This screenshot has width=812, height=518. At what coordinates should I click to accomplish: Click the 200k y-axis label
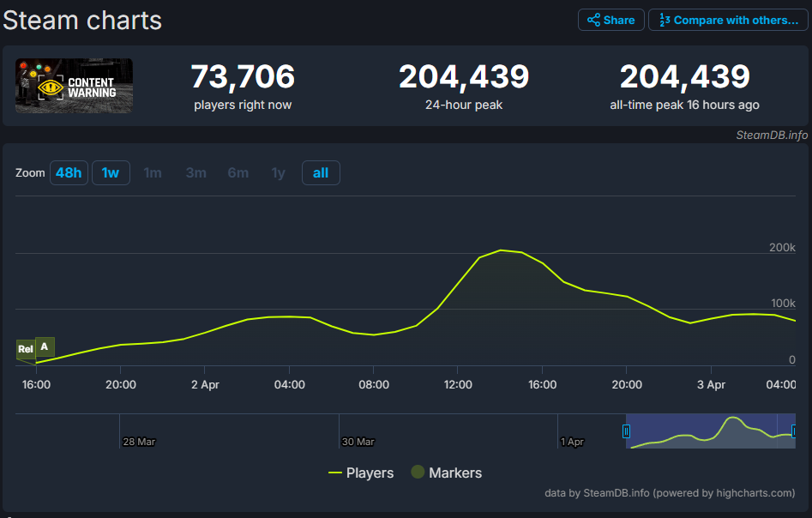pos(782,248)
